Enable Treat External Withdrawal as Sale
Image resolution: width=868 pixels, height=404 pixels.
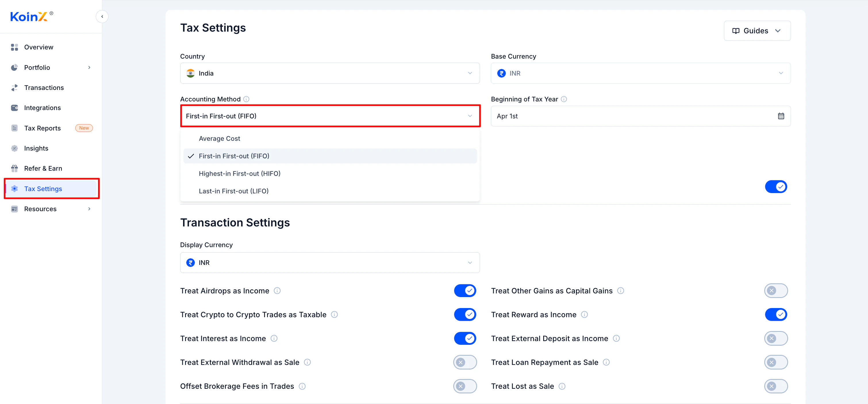coord(465,363)
